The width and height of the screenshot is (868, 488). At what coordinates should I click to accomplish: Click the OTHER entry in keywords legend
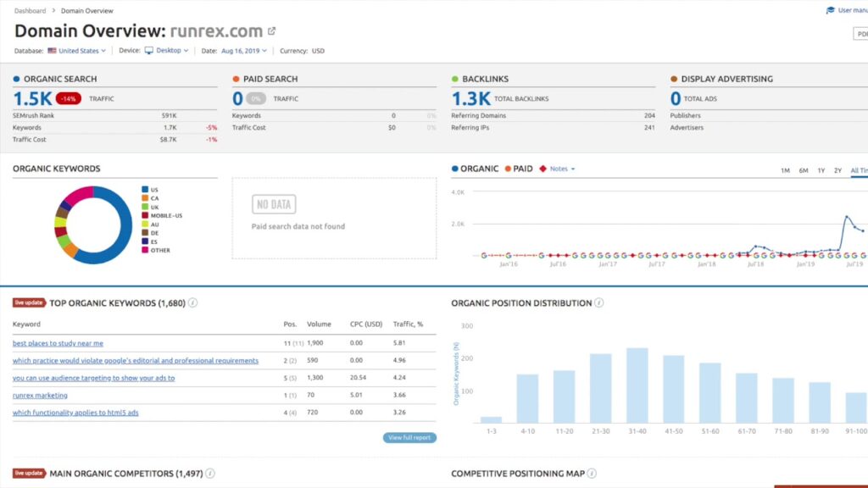tap(156, 250)
